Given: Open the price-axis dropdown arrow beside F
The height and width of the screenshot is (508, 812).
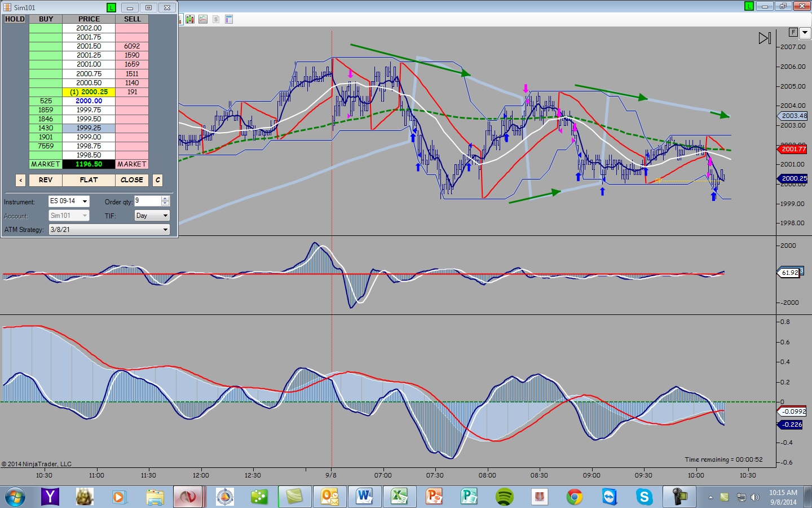Looking at the screenshot, I should point(805,32).
